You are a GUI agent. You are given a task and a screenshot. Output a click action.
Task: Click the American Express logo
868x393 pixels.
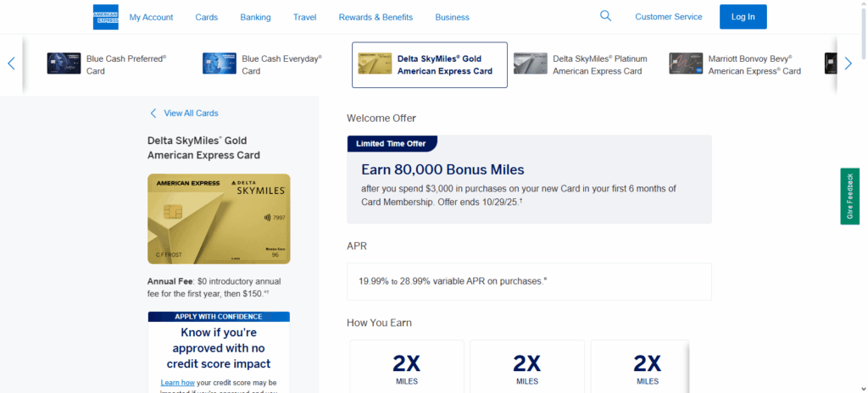(106, 17)
